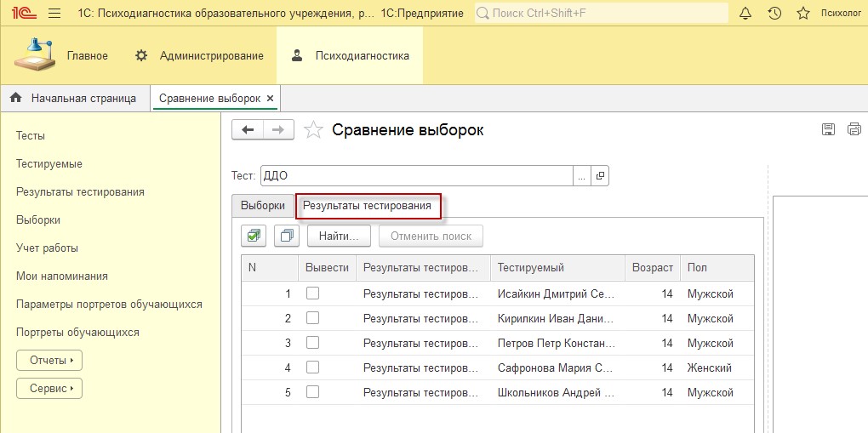Uncheck all rows with empty boxes icon
This screenshot has width=868, height=433.
point(287,236)
